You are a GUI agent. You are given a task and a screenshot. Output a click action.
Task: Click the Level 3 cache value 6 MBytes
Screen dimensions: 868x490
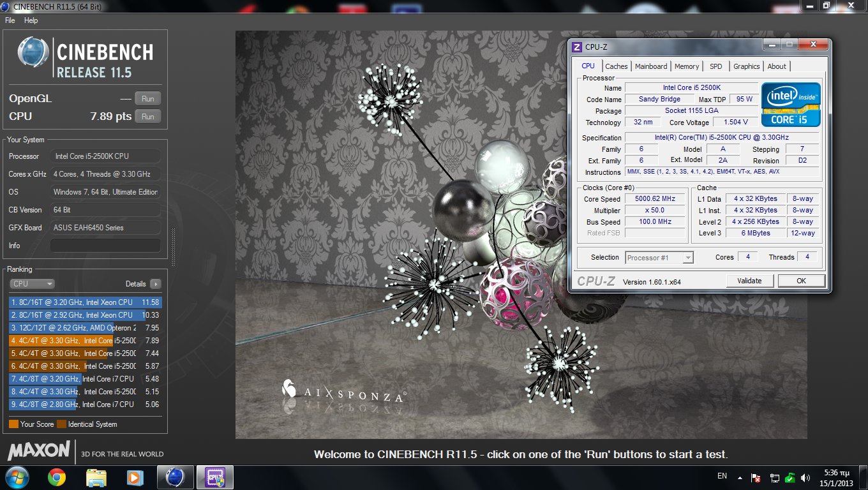pos(756,234)
